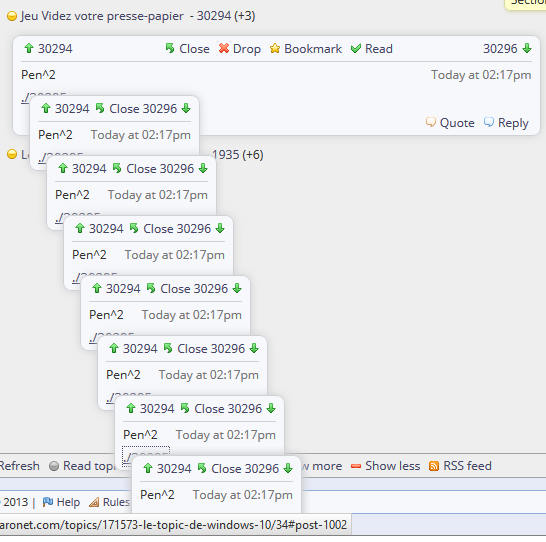Click Show less with red minus icon
This screenshot has height=542, width=546.
pyautogui.click(x=385, y=466)
